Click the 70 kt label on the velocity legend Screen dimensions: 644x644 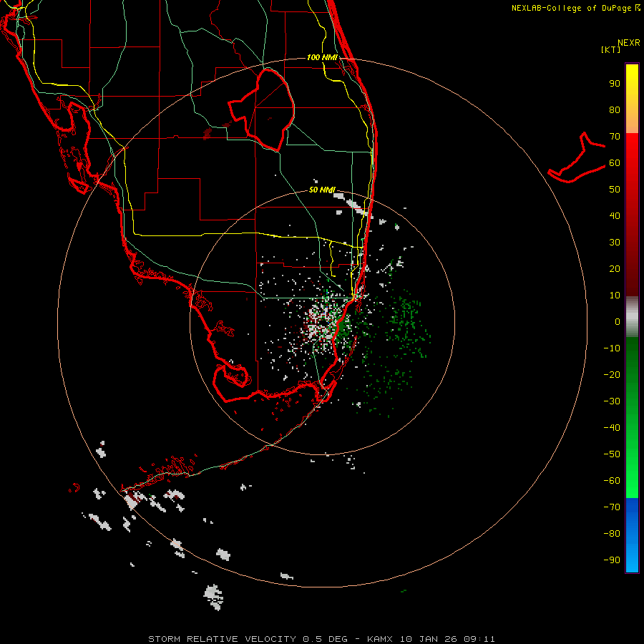point(615,137)
